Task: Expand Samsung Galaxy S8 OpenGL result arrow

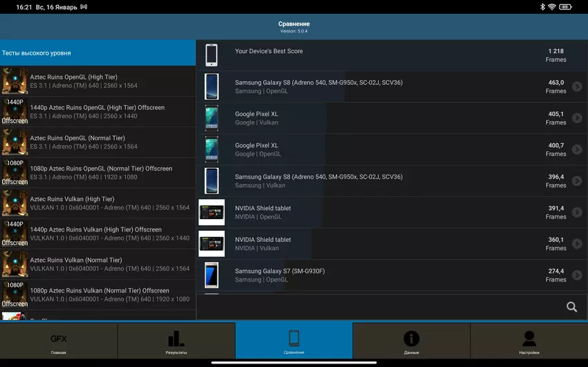Action: pyautogui.click(x=577, y=86)
